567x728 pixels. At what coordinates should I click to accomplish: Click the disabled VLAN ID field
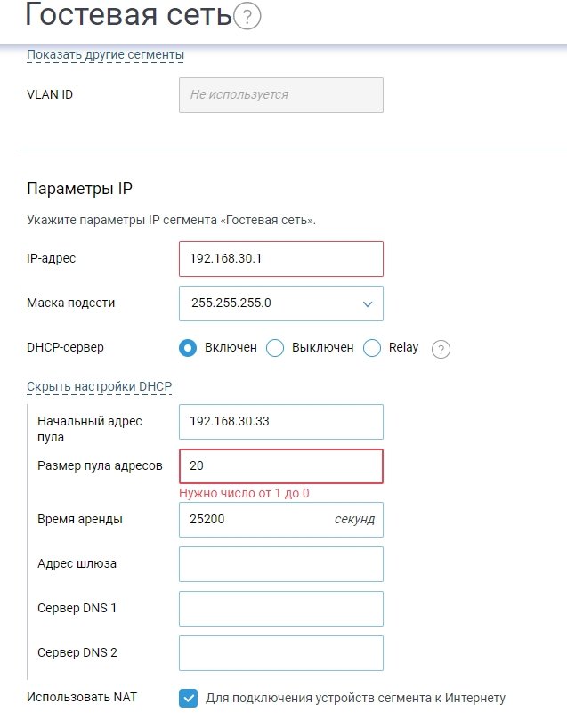click(x=281, y=95)
